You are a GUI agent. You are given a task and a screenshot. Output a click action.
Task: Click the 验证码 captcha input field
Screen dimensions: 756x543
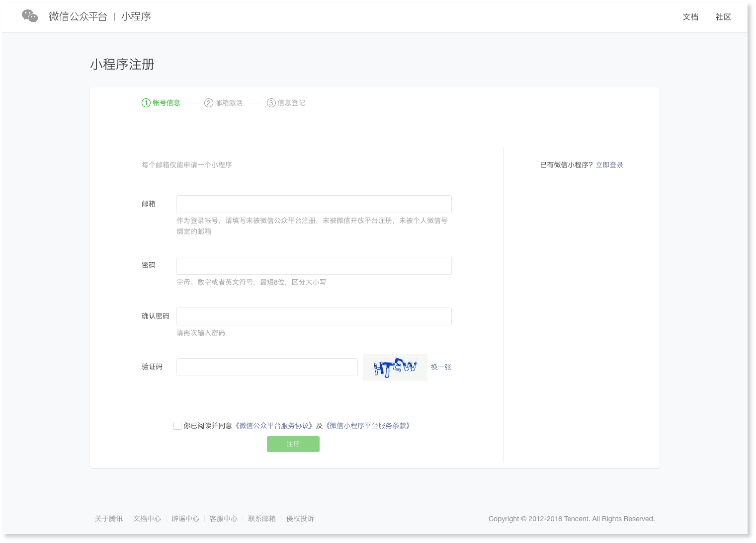267,367
